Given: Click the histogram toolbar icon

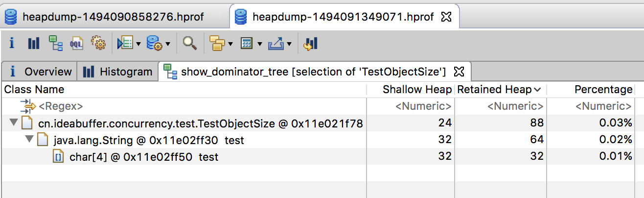Looking at the screenshot, I should (x=33, y=44).
